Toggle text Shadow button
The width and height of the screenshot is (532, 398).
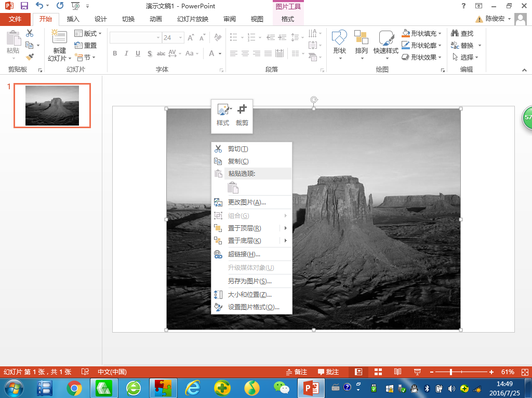tap(150, 53)
